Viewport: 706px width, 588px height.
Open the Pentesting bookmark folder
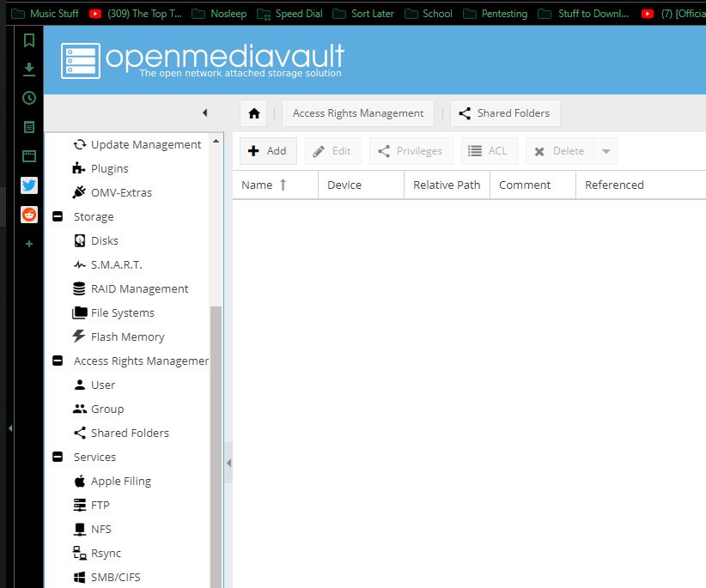(496, 14)
